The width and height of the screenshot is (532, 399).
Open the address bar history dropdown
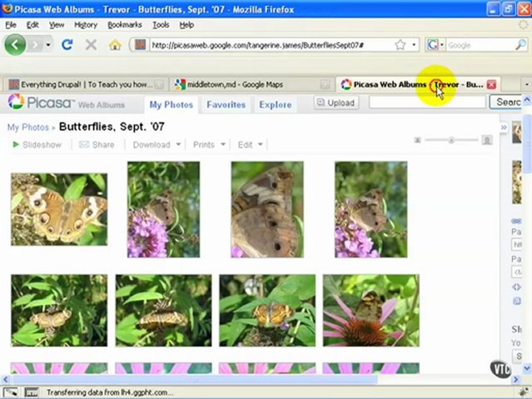[x=414, y=45]
